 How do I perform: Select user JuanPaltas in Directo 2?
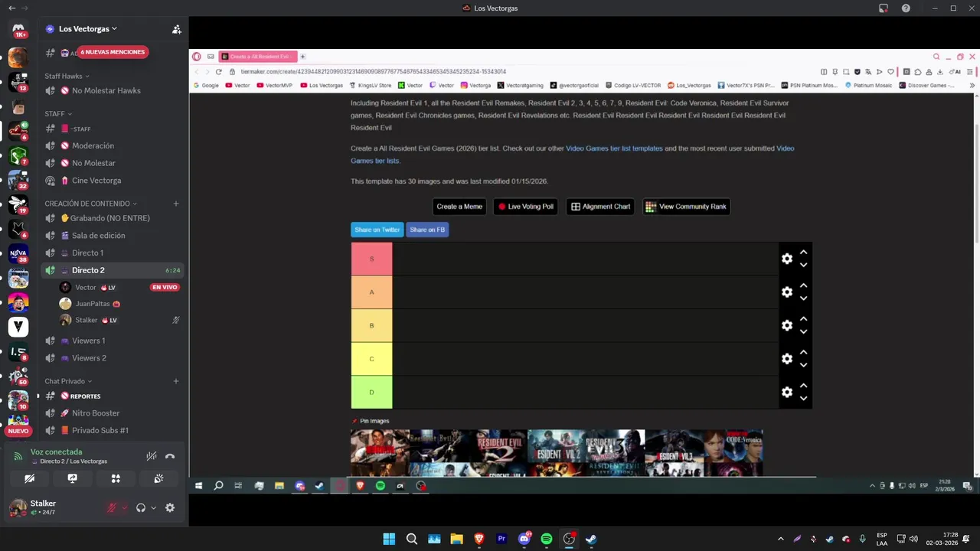tap(119, 304)
